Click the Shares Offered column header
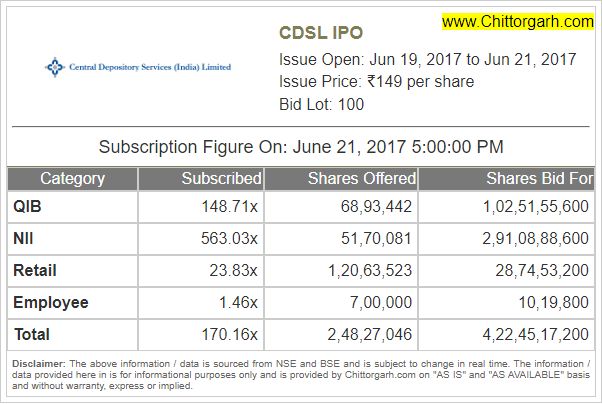This screenshot has width=602, height=404. click(361, 179)
